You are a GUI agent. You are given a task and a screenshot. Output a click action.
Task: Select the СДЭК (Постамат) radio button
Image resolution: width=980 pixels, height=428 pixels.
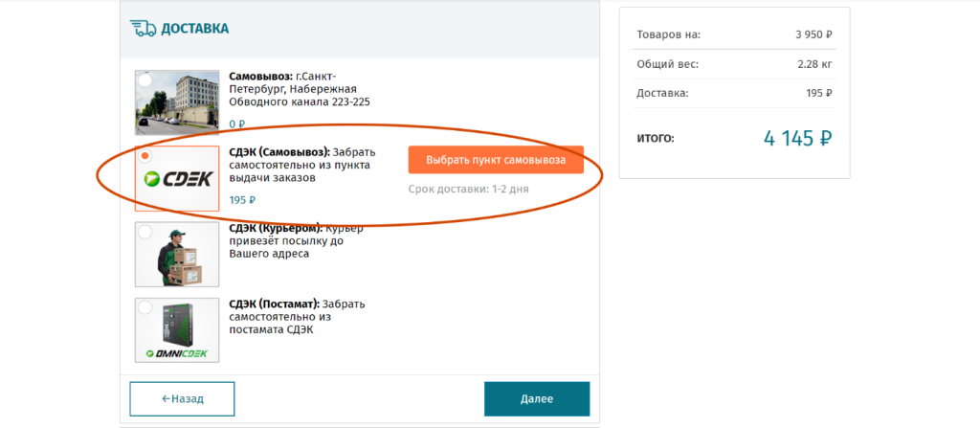(x=145, y=308)
